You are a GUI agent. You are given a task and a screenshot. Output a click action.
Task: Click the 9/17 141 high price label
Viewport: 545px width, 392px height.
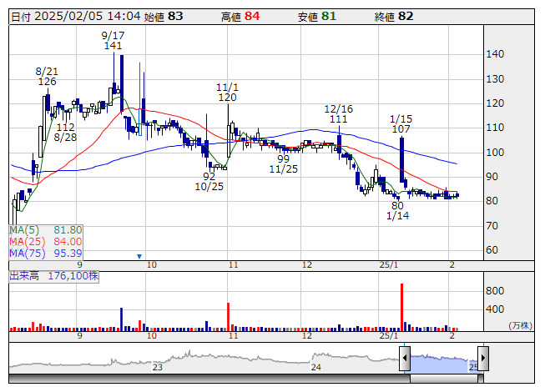pyautogui.click(x=113, y=40)
